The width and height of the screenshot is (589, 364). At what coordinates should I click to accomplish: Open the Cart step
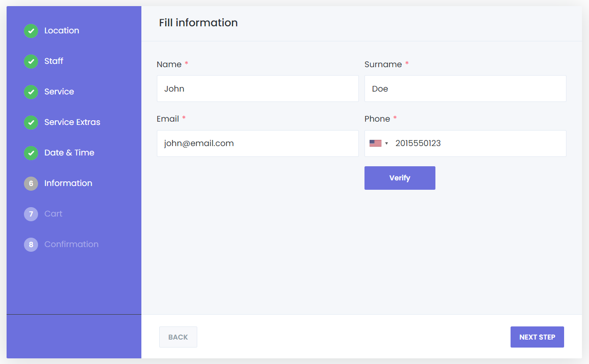click(53, 214)
